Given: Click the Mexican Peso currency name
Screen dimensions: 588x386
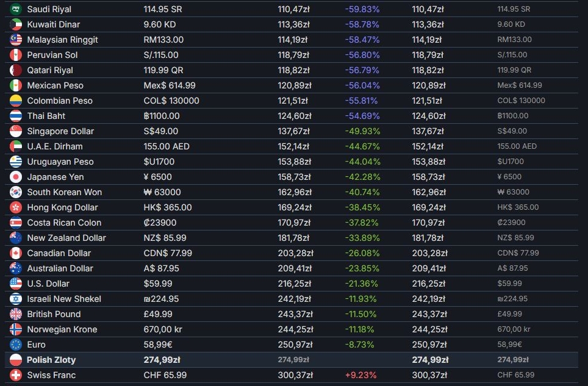Looking at the screenshot, I should (x=55, y=85).
